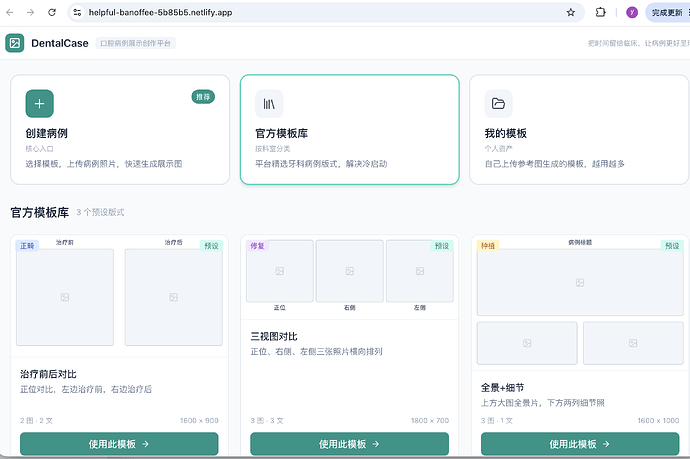Click the 治疗前后对比 template title
The height and width of the screenshot is (459, 690).
(48, 374)
